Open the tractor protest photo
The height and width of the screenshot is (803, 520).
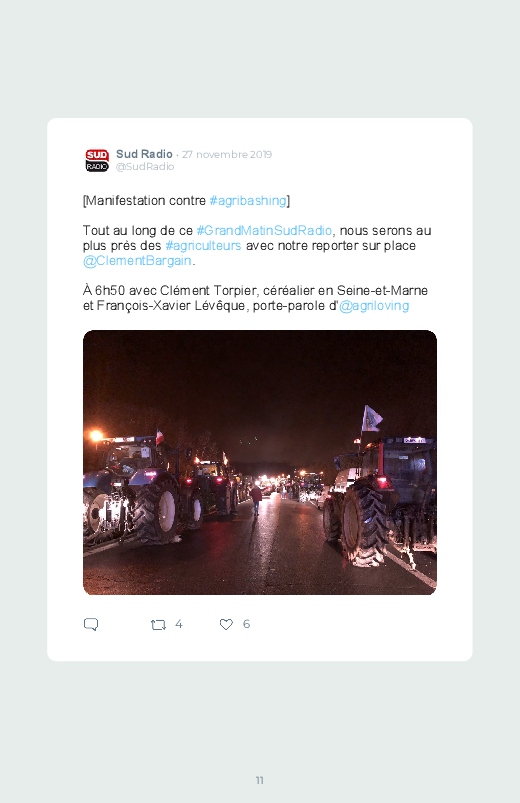[x=260, y=462]
